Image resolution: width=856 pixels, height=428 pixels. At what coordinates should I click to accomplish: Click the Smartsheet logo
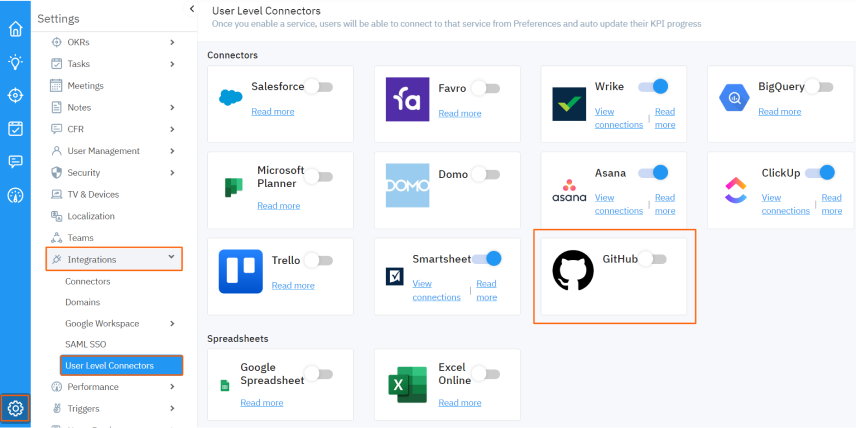pyautogui.click(x=394, y=276)
